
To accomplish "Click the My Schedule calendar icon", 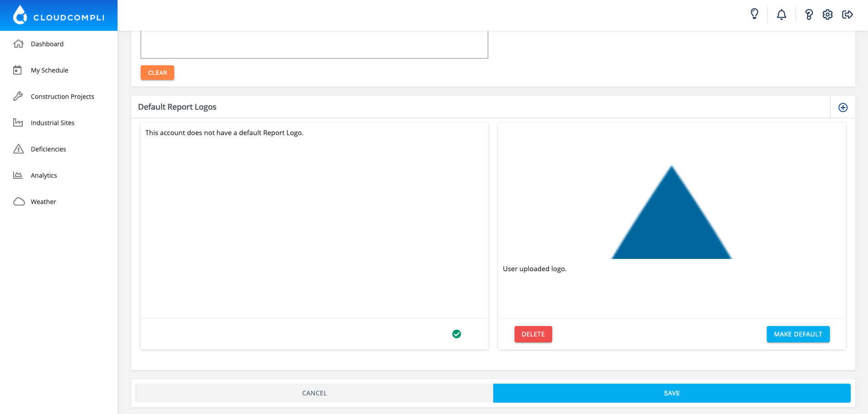I will tap(18, 70).
